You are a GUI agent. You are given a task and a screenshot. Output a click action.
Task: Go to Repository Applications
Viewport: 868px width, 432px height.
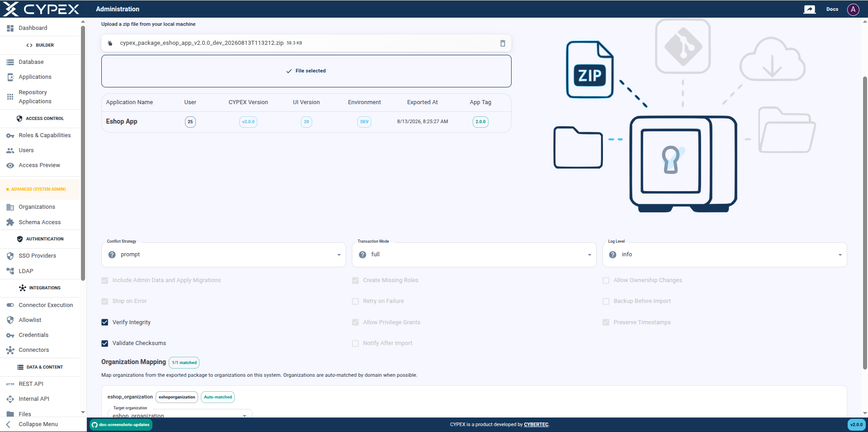click(x=40, y=97)
